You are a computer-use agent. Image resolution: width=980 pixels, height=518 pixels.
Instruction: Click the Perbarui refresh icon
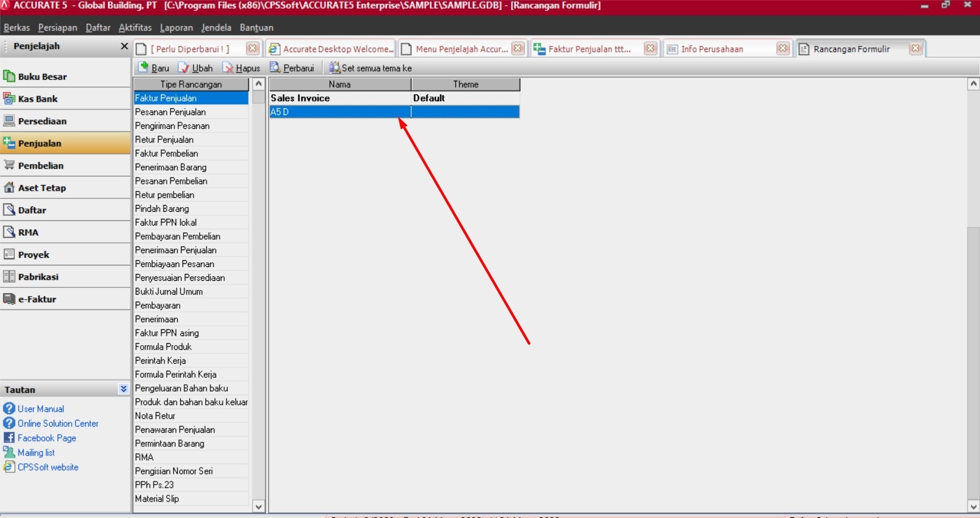click(x=275, y=67)
